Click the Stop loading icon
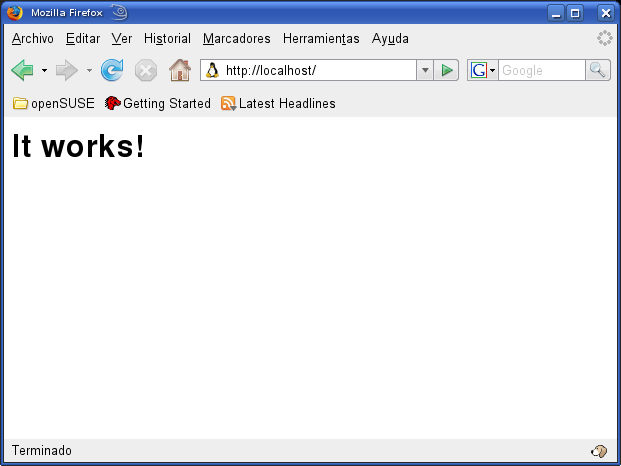The width and height of the screenshot is (621, 466). click(x=146, y=70)
